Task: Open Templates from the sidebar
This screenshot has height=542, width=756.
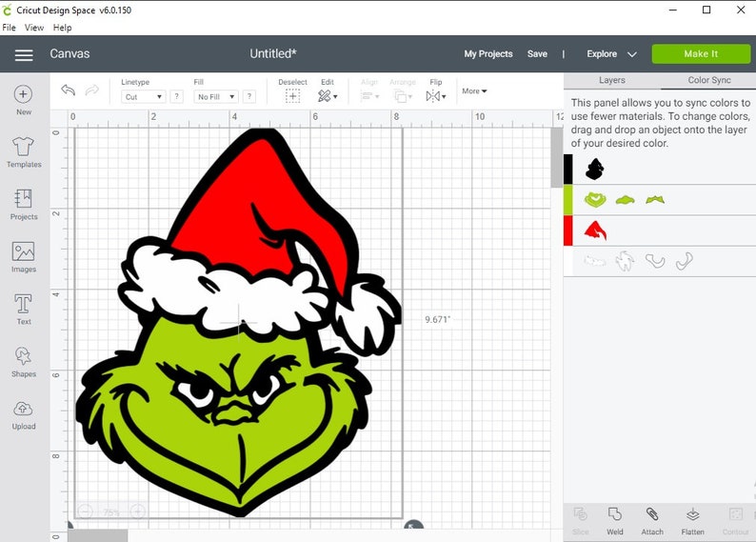Action: coord(24,152)
